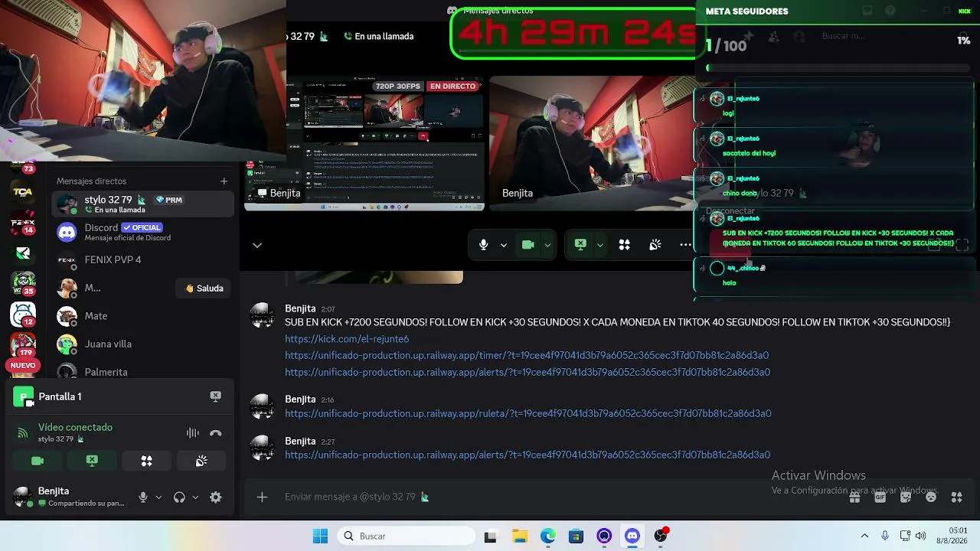Open the GIF picker
The width and height of the screenshot is (980, 551).
click(880, 497)
